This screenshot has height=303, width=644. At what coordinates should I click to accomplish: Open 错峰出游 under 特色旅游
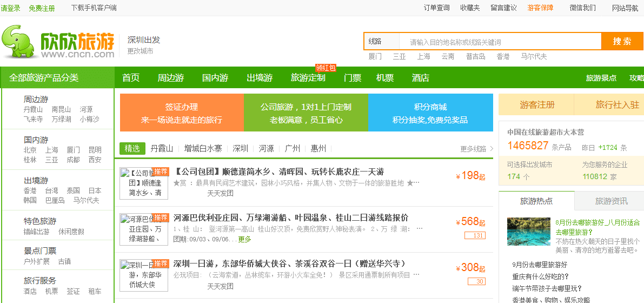tap(37, 232)
